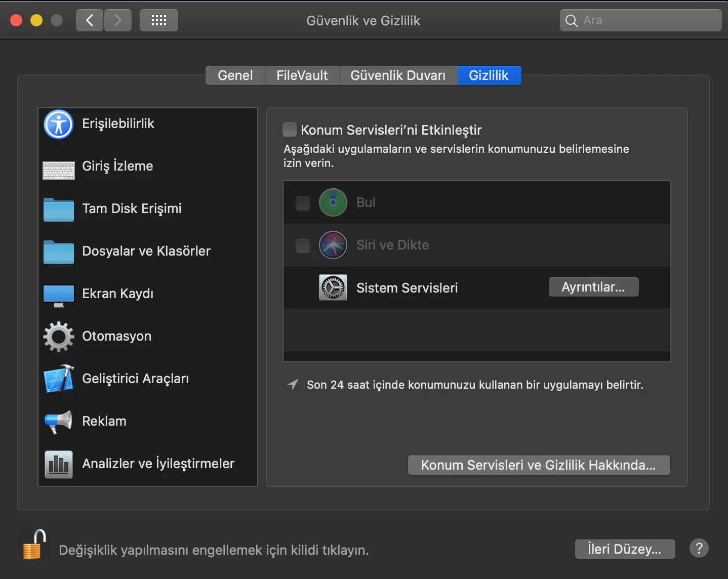Viewport: 728px width, 579px height.
Task: Click the Giriş İzleme keyboard icon
Action: click(x=59, y=171)
